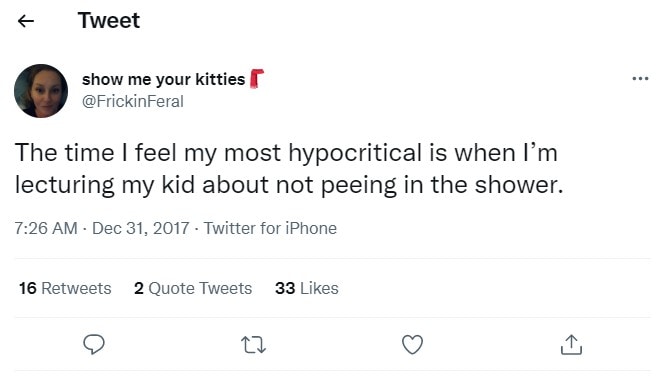This screenshot has height=381, width=667.
Task: Like the tweet with the heart icon
Action: pos(412,344)
